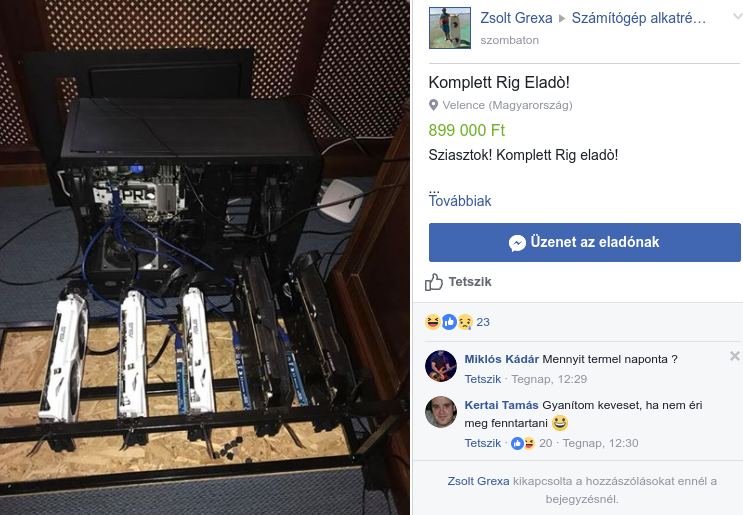Click the Zsolt Grexa author name link
743x515 pixels.
pyautogui.click(x=516, y=18)
